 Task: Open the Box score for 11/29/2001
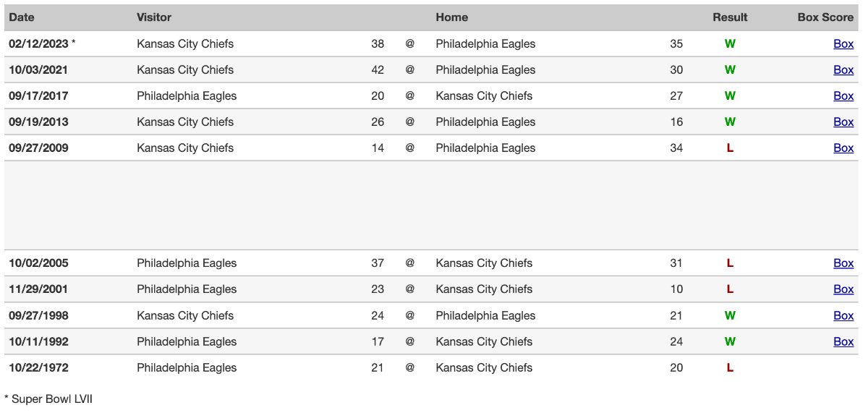point(843,289)
